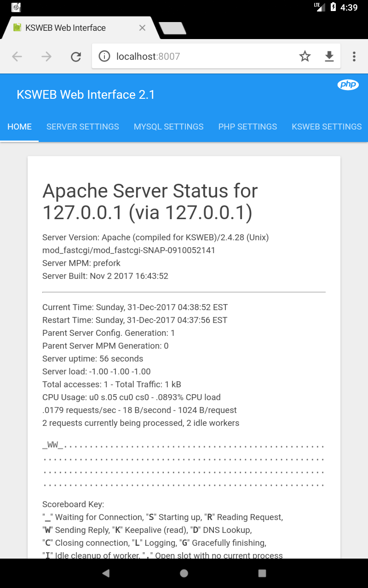This screenshot has height=588, width=368.
Task: Tap the PHP logo badge
Action: (348, 85)
